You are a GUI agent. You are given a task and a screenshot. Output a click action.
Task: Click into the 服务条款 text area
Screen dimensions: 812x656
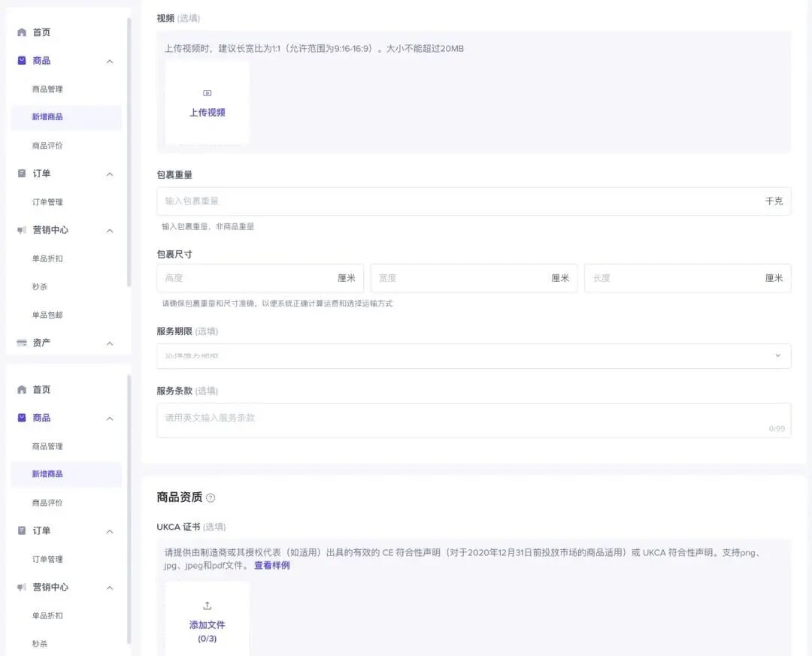point(474,420)
